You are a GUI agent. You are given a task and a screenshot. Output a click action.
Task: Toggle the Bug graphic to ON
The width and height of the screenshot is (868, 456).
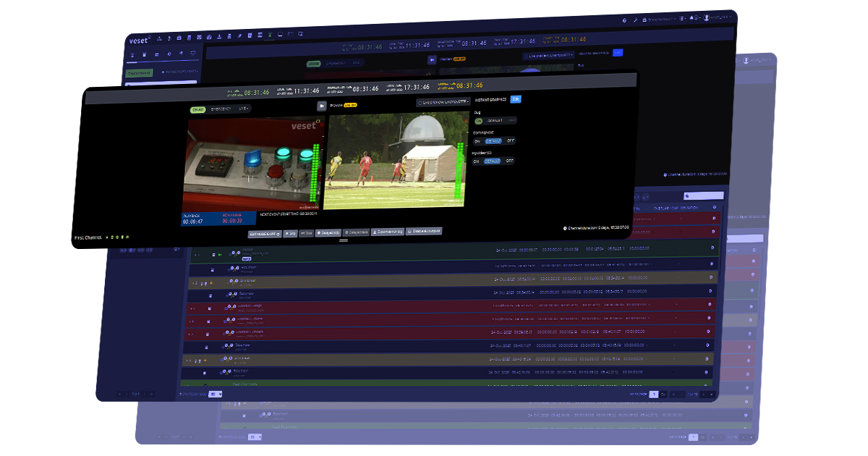478,120
